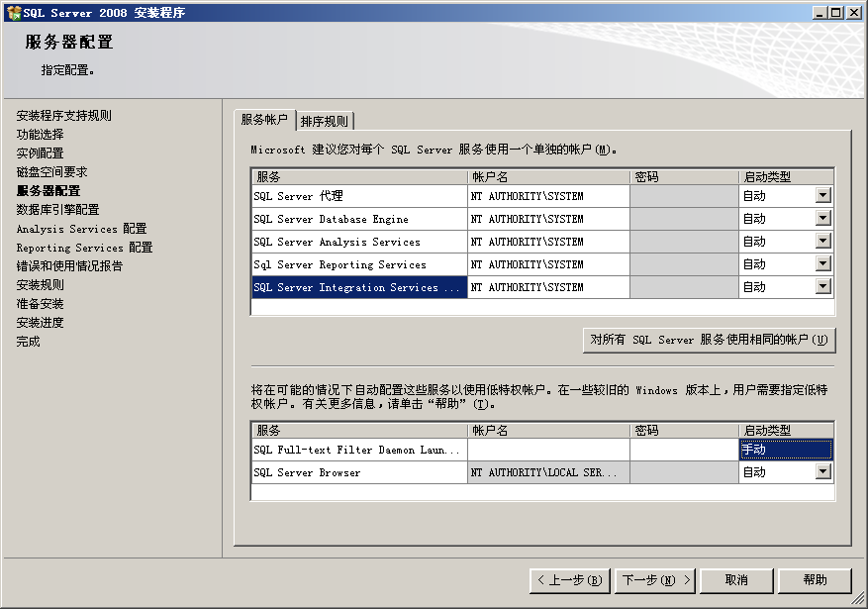Screen dimensions: 868x609
Task: Open startup type dropdown for Sql Server Reporting Services
Action: [x=823, y=263]
